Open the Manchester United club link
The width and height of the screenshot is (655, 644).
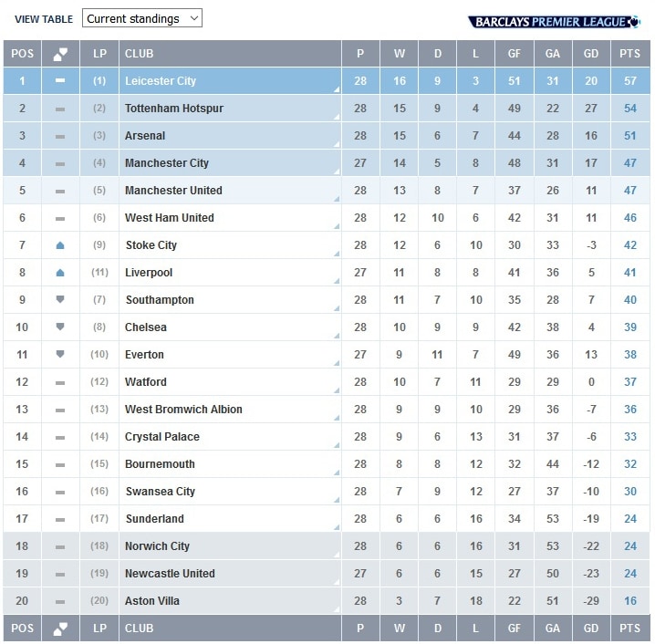pos(173,191)
